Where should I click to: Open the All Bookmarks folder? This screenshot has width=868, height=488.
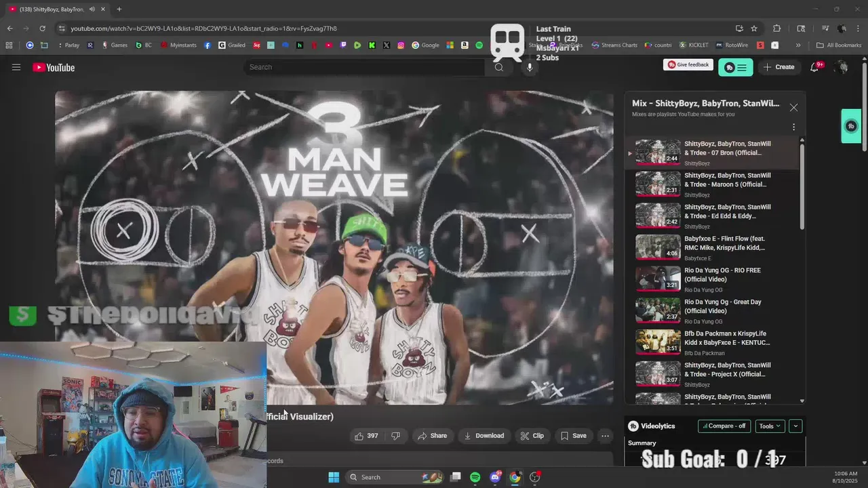click(x=839, y=45)
